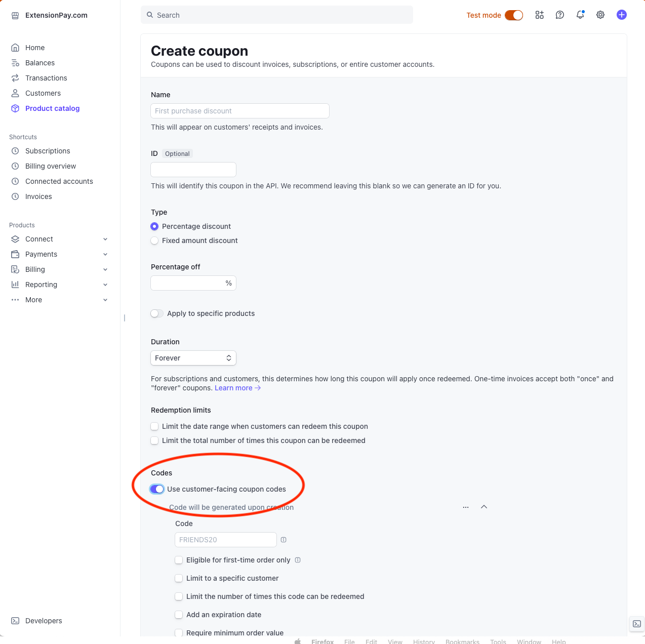
Task: Go to Customers in the sidebar
Action: pyautogui.click(x=43, y=93)
